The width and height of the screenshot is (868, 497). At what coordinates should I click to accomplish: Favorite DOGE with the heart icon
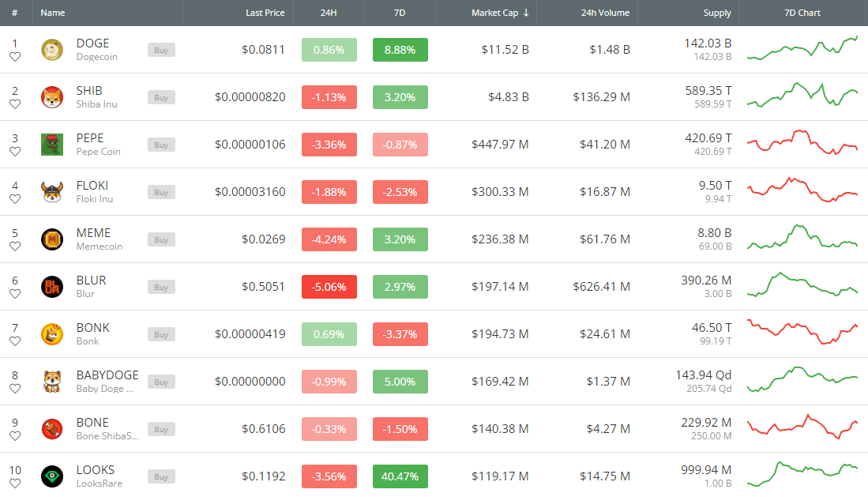(x=15, y=57)
